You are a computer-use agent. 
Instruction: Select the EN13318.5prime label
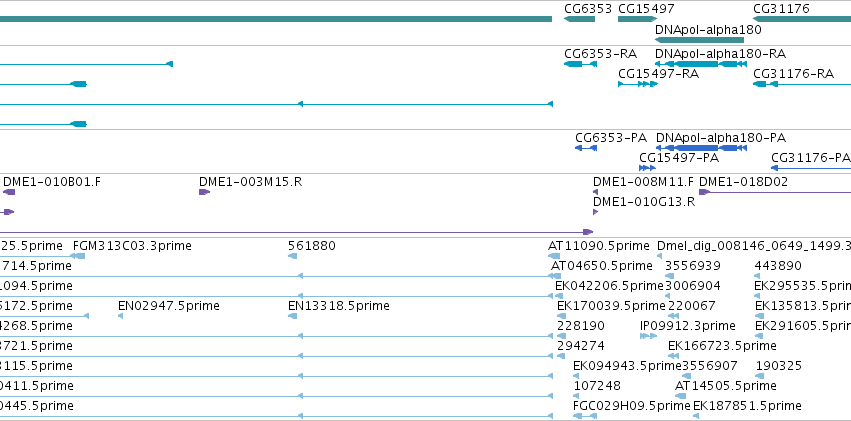[339, 306]
